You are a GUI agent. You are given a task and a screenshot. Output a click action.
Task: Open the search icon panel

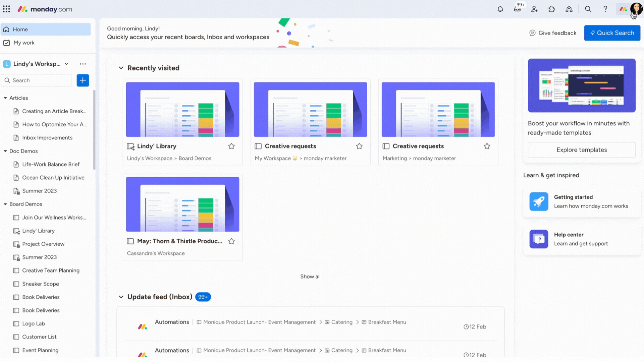588,9
